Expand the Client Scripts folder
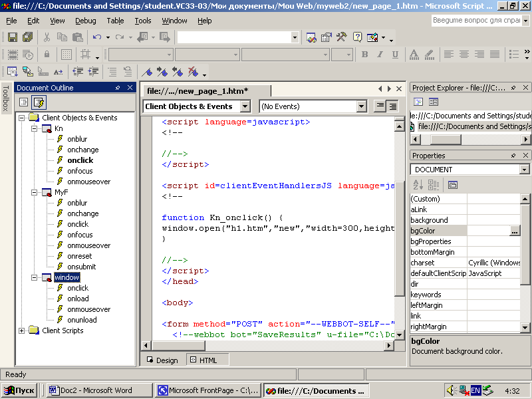 22,331
